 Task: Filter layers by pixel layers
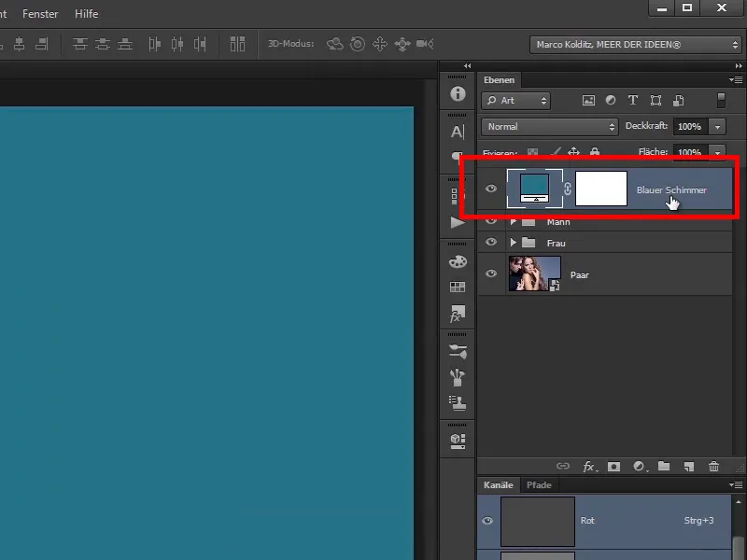coord(588,101)
